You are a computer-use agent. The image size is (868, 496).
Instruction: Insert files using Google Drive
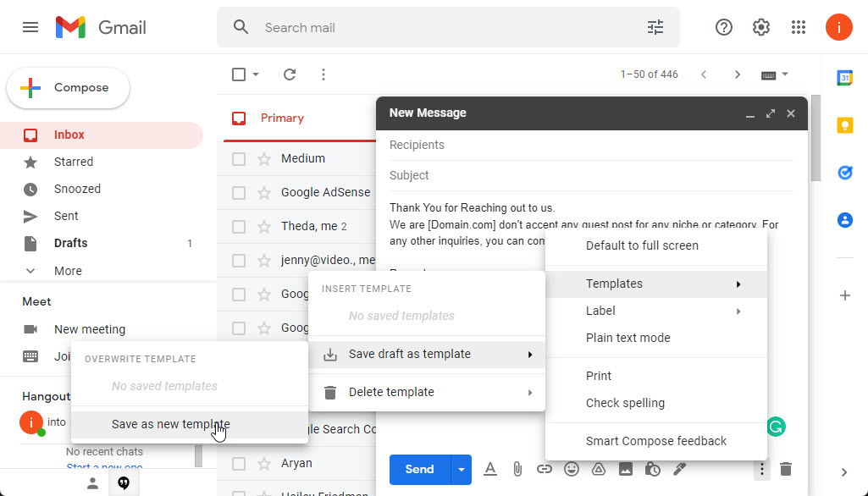(x=599, y=470)
